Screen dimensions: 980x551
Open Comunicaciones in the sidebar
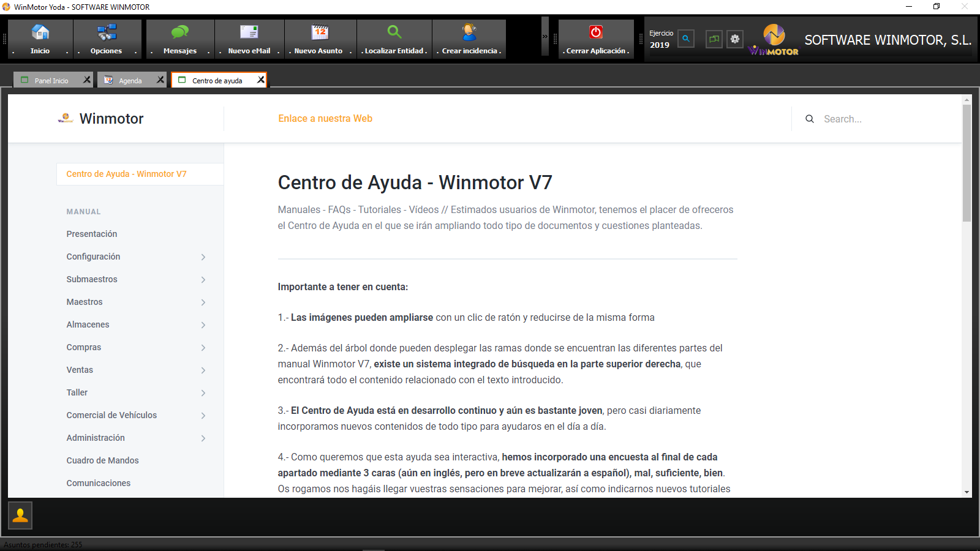[x=99, y=483]
